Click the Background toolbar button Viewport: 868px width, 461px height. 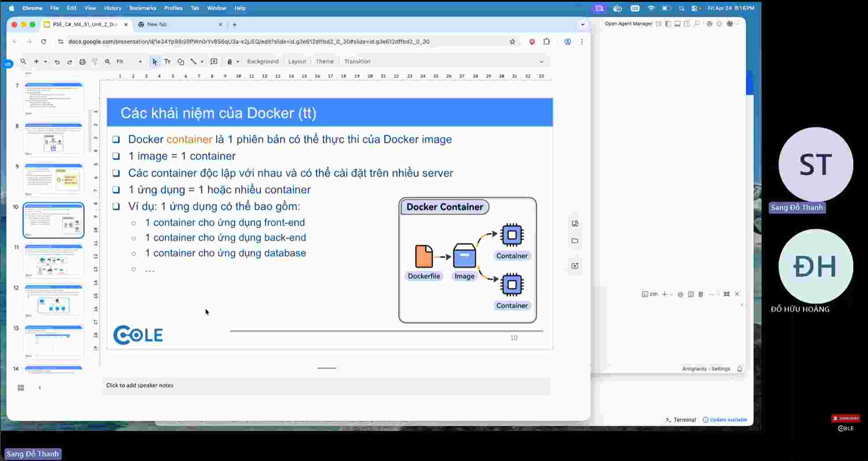[263, 61]
